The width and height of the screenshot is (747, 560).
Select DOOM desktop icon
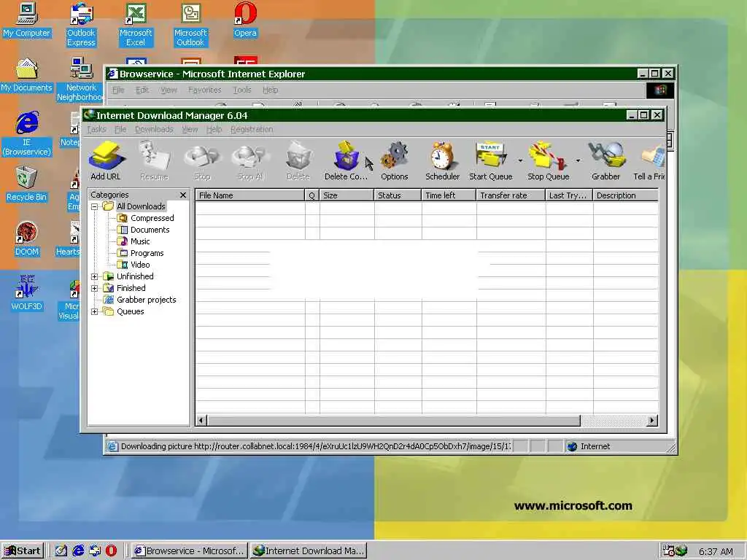click(26, 239)
